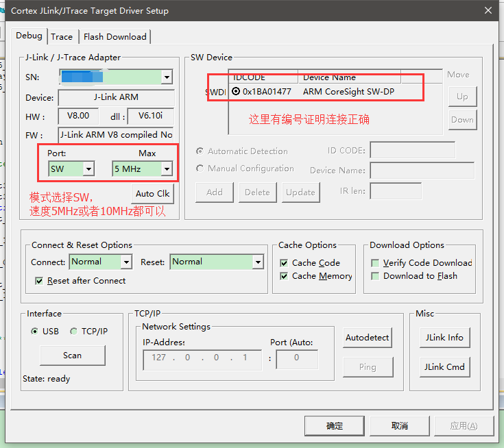The width and height of the screenshot is (504, 448).
Task: Open the Reset type dropdown
Action: pyautogui.click(x=258, y=262)
